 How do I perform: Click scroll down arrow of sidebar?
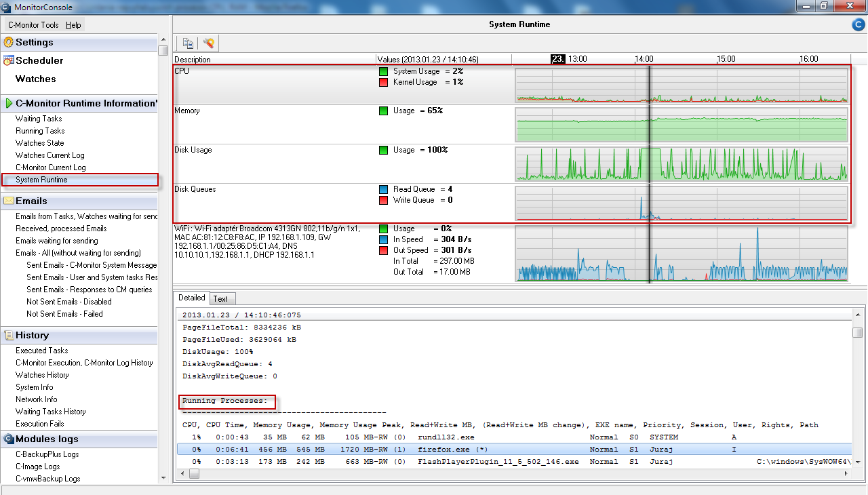click(163, 477)
